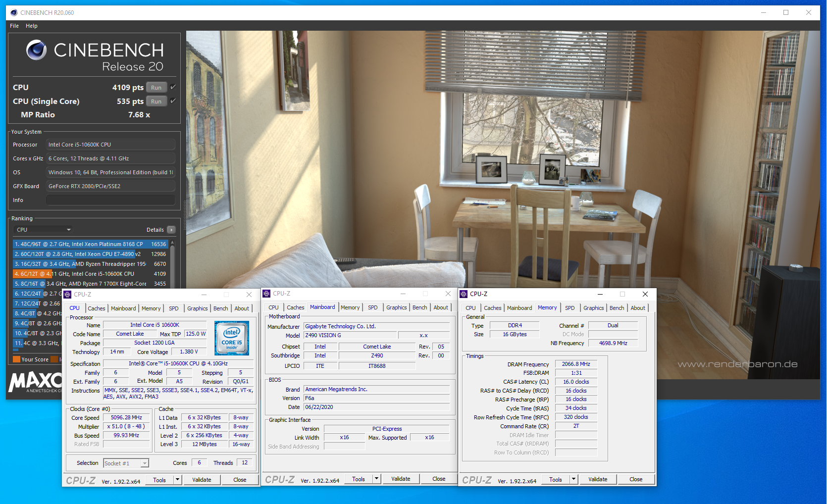Click Close button in first CPU-Z window
This screenshot has width=827, height=504.
coord(240,480)
